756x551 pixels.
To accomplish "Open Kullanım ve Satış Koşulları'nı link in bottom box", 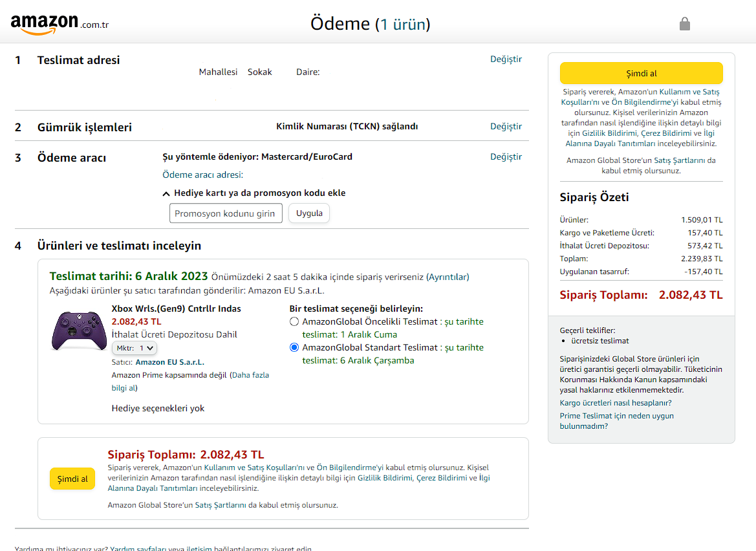I will click(x=254, y=468).
